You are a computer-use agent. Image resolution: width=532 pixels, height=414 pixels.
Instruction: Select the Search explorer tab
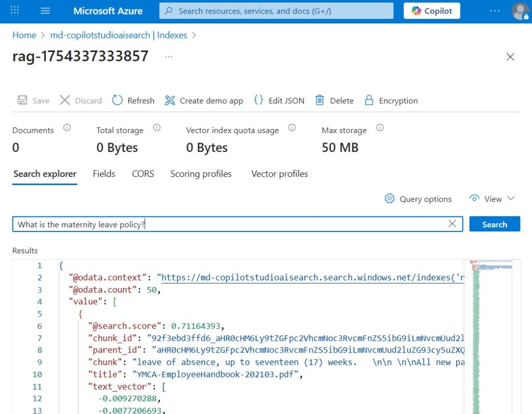click(45, 174)
